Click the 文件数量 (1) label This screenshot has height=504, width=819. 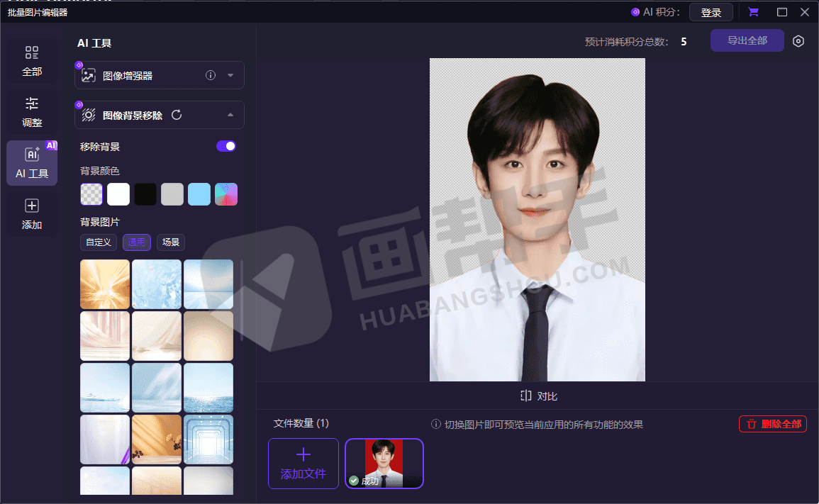301,423
